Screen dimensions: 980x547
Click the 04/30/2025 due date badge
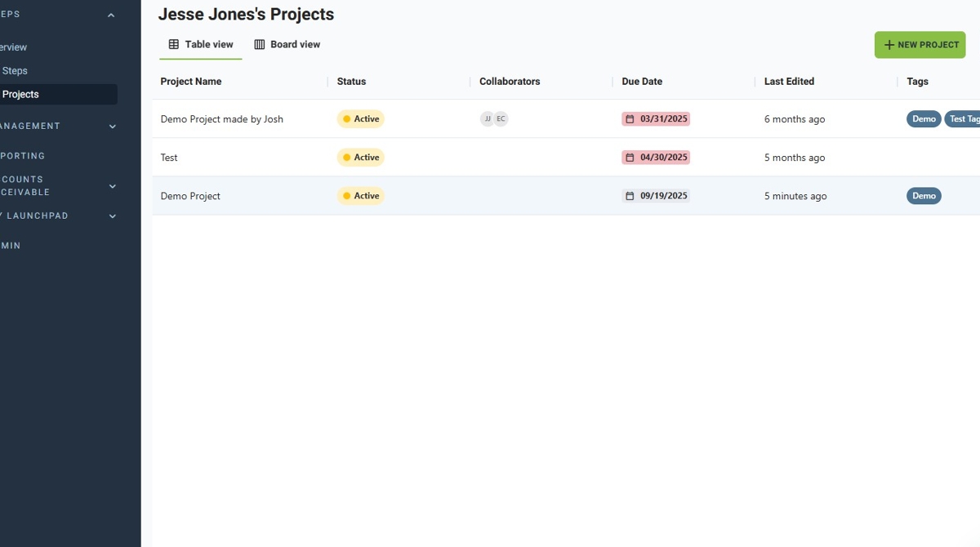(x=656, y=158)
